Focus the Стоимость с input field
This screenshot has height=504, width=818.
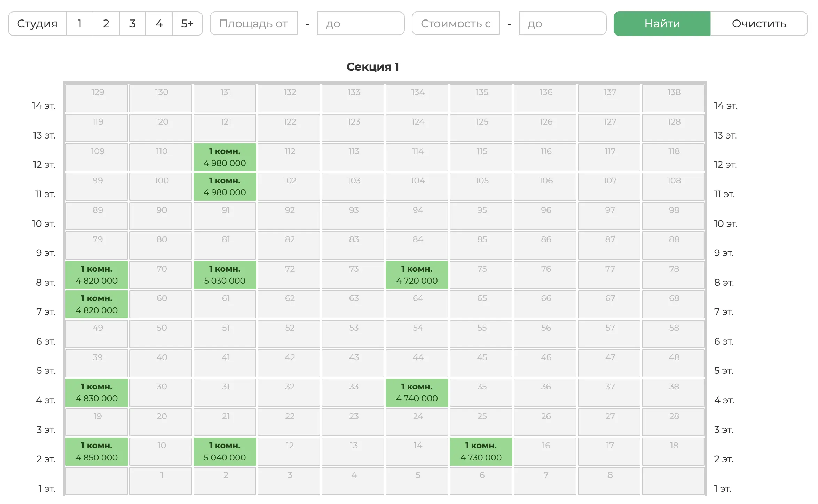click(456, 24)
